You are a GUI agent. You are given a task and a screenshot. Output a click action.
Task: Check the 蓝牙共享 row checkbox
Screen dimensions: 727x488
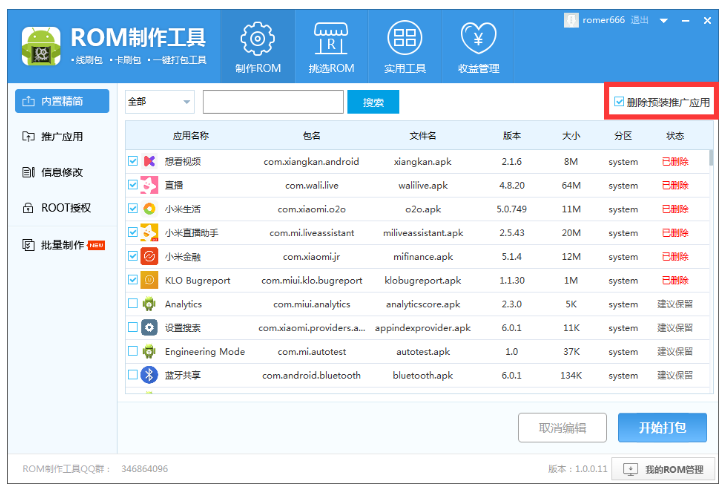pos(133,374)
